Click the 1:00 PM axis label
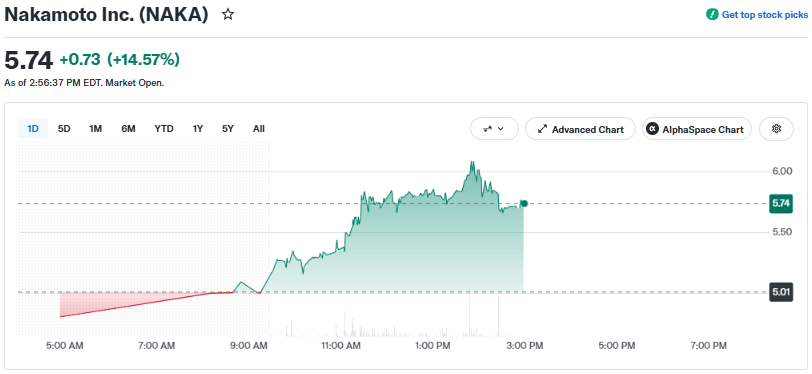The image size is (812, 374). tap(433, 346)
